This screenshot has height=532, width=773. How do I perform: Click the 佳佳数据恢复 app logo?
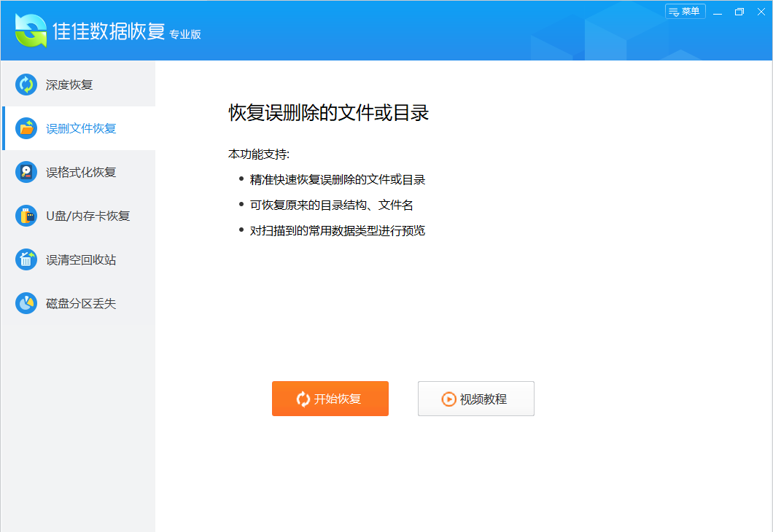31,31
